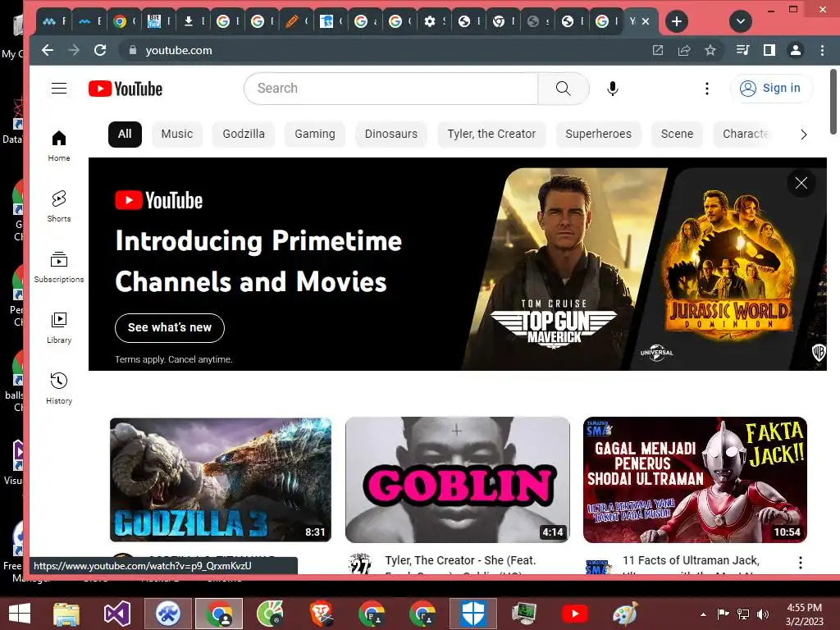The height and width of the screenshot is (630, 840).
Task: Filter videos by Godzilla chip
Action: 244,134
